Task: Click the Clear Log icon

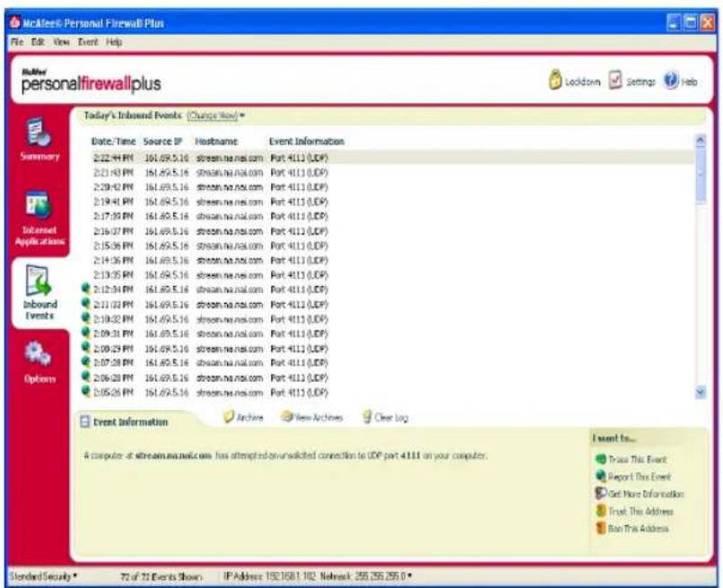Action: [367, 417]
